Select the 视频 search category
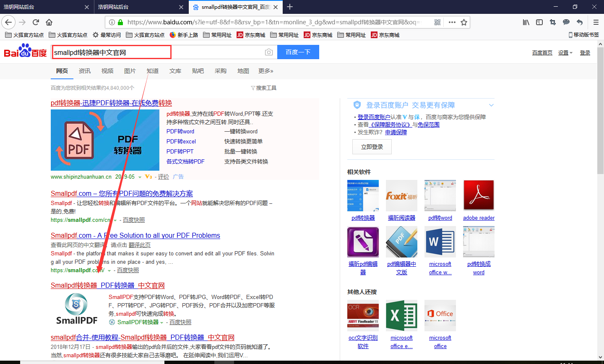Screen dimensions: 604x364 coord(107,71)
